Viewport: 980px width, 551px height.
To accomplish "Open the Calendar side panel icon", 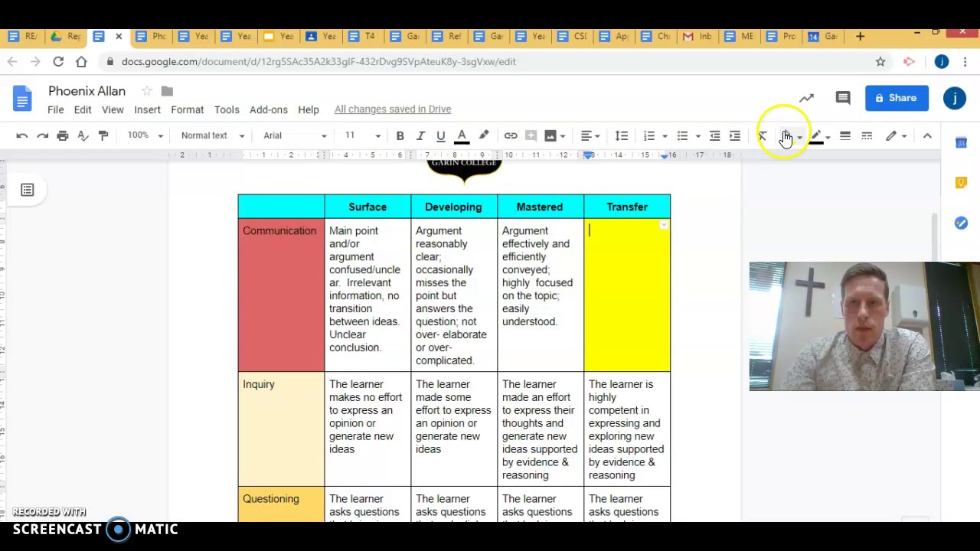I will [x=961, y=142].
